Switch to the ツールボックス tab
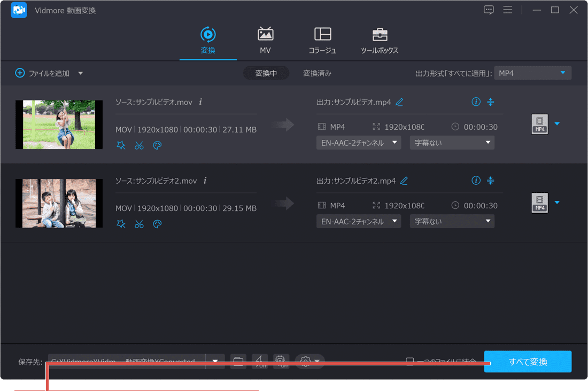588x391 pixels. [380, 40]
